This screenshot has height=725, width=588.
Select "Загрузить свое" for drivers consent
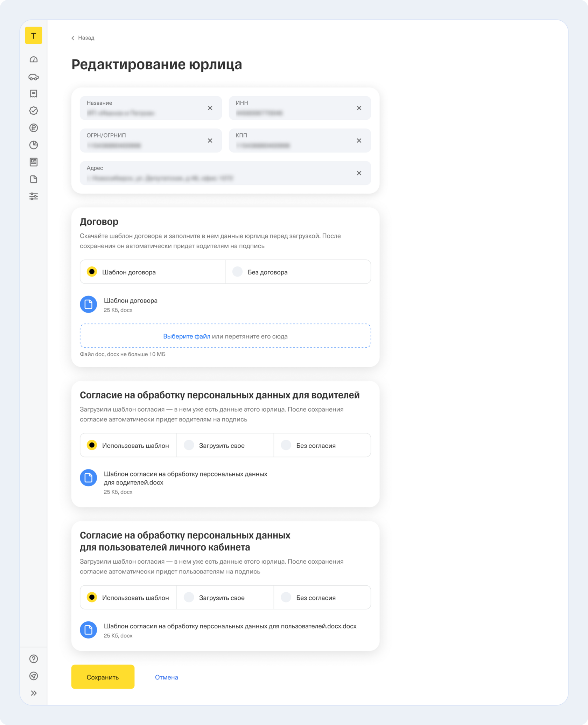[x=189, y=445]
